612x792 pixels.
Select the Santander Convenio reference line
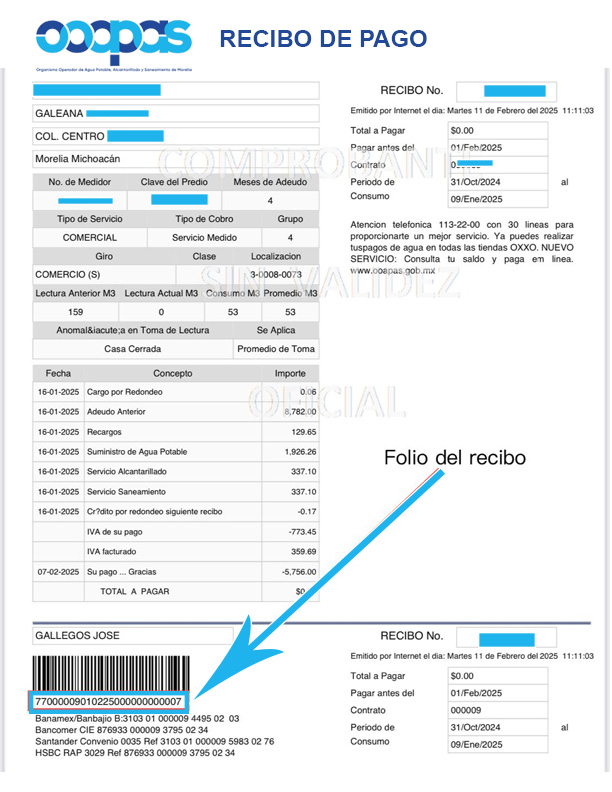[x=155, y=741]
